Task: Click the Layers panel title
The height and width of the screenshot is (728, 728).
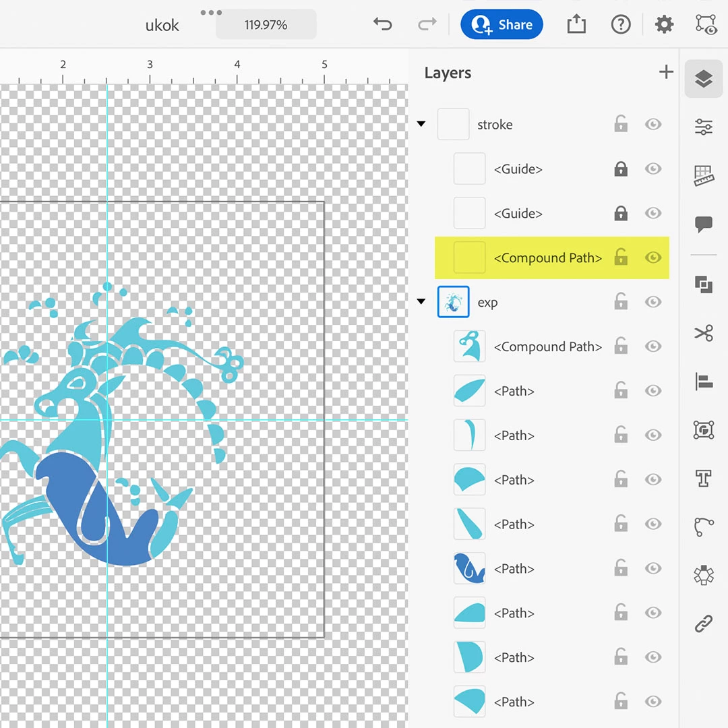Action: coord(448,73)
